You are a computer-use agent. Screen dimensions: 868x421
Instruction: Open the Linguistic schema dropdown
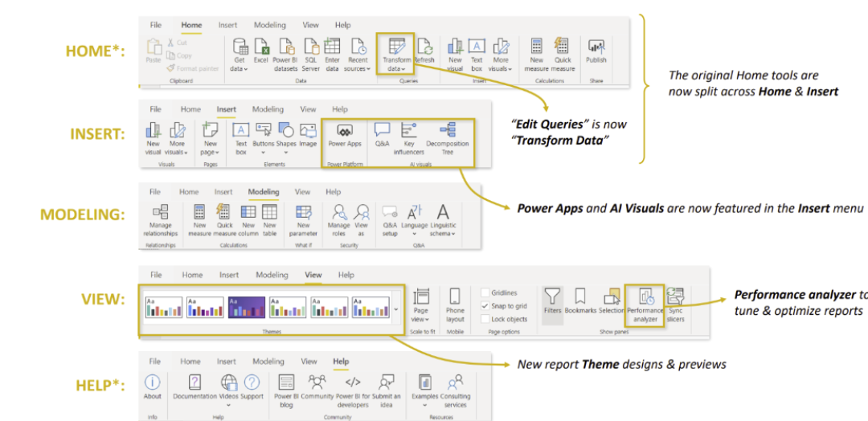click(444, 221)
